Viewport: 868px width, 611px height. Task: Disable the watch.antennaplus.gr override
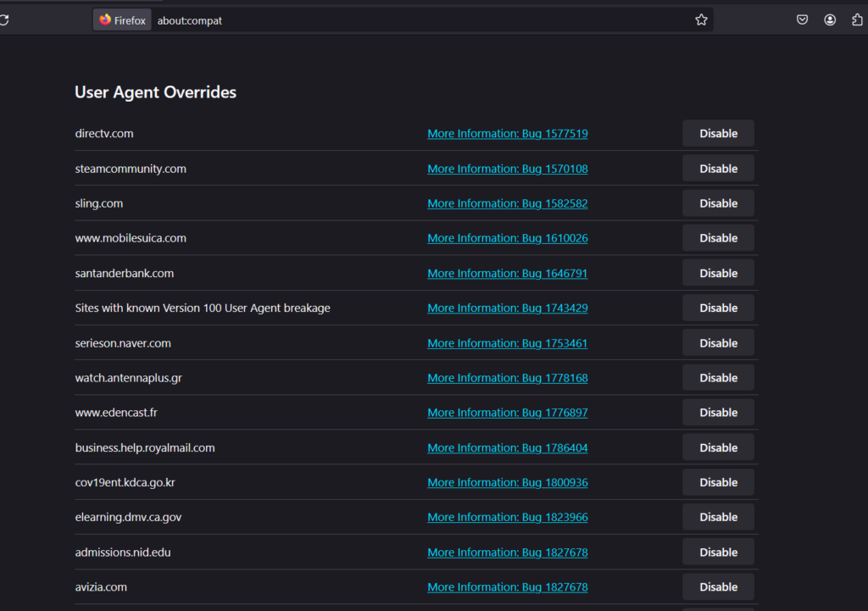click(x=718, y=378)
